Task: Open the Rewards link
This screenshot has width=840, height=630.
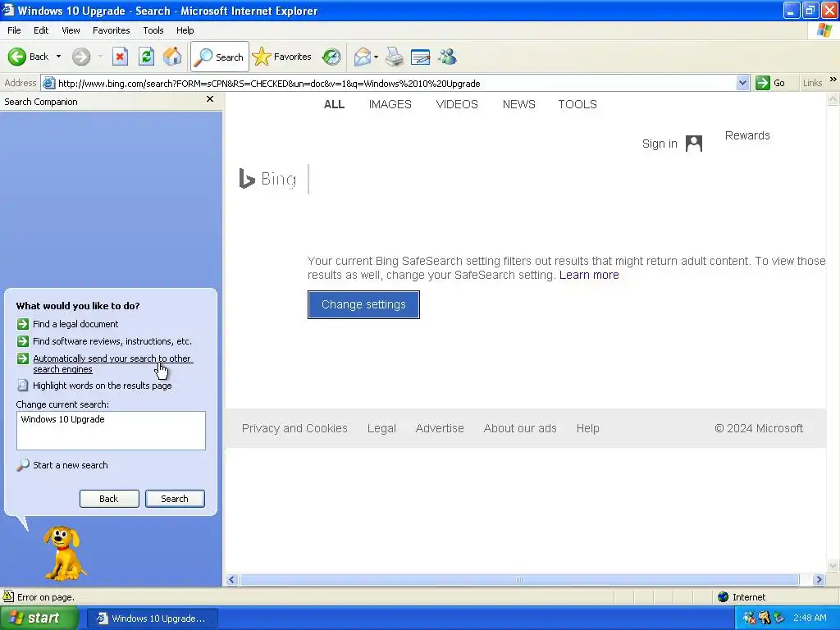Action: [747, 135]
